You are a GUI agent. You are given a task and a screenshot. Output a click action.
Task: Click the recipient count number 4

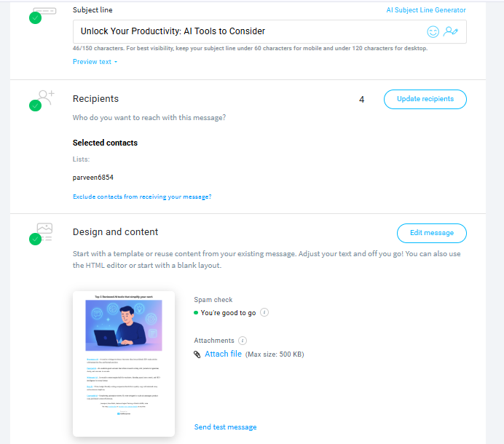click(x=362, y=99)
